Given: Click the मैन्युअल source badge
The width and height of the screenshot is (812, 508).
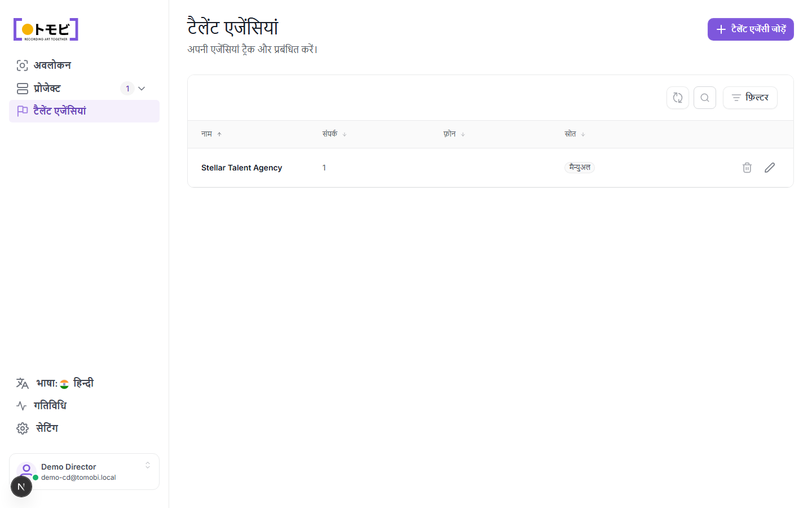Looking at the screenshot, I should (580, 168).
